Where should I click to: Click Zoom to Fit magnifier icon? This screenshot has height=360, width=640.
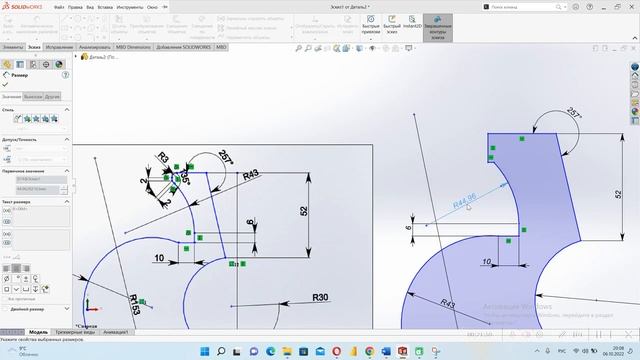point(298,49)
